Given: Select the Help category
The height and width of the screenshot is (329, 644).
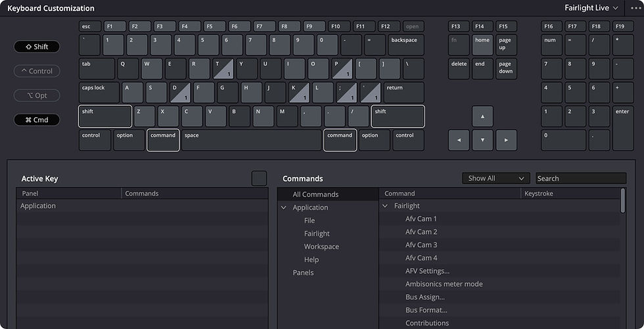Looking at the screenshot, I should click(311, 259).
